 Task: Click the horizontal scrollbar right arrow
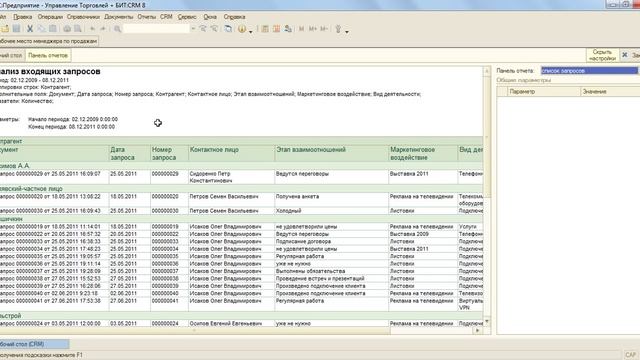[478, 331]
